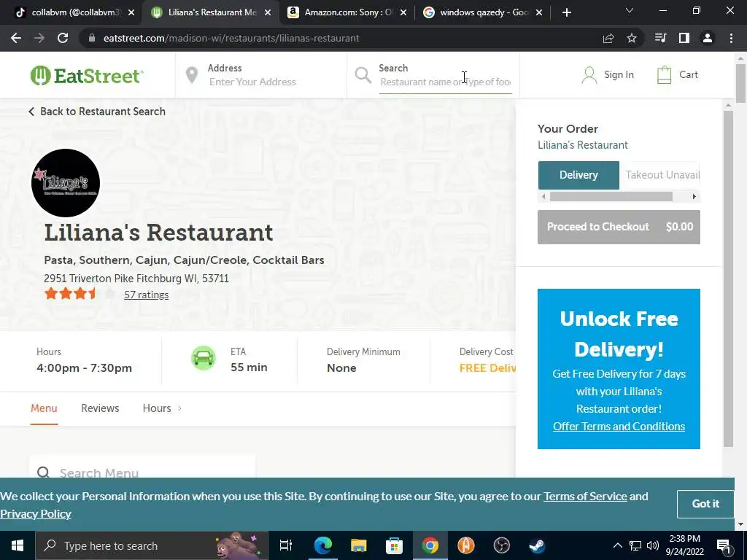Click right arrow of order options scrollbar

pos(694,197)
